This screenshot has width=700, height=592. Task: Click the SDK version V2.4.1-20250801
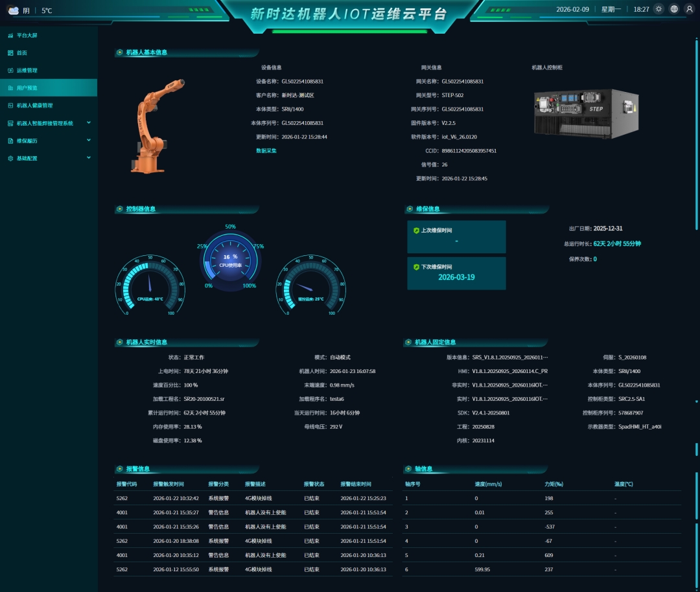pos(491,413)
